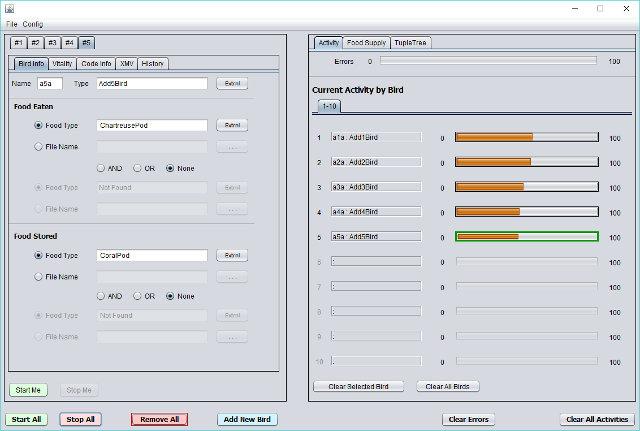Open the Bird Info tab
Screen dimensions: 640x431
click(31, 64)
